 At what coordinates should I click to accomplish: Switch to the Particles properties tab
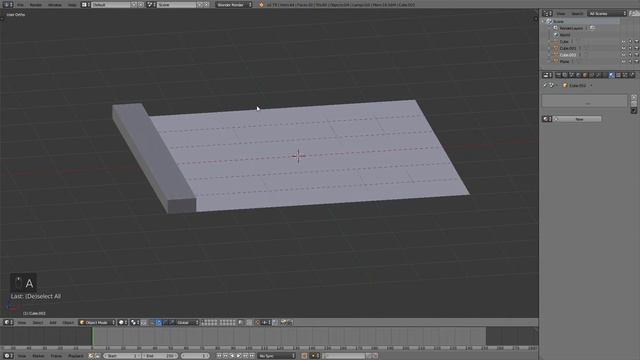coord(625,75)
